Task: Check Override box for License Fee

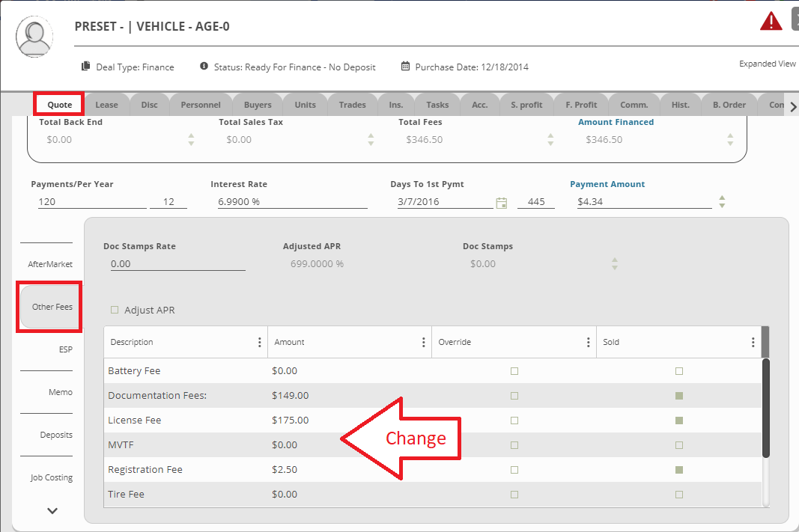Action: (514, 421)
